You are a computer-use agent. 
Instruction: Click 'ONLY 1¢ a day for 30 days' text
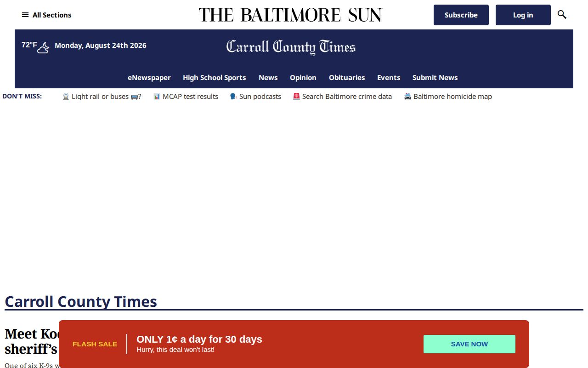tap(199, 339)
